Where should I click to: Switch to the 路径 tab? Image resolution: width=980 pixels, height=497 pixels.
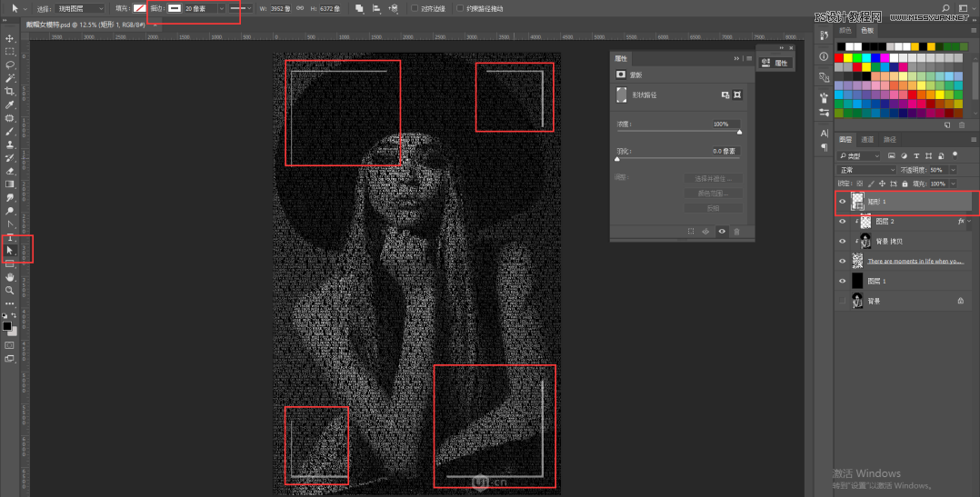[890, 139]
